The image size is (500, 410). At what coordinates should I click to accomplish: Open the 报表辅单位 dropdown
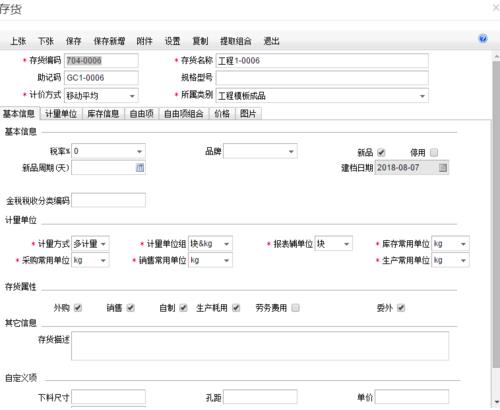[347, 244]
